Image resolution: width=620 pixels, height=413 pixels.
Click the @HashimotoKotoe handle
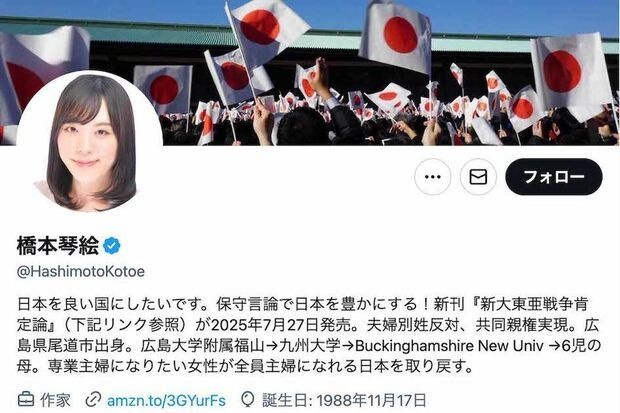point(81,271)
